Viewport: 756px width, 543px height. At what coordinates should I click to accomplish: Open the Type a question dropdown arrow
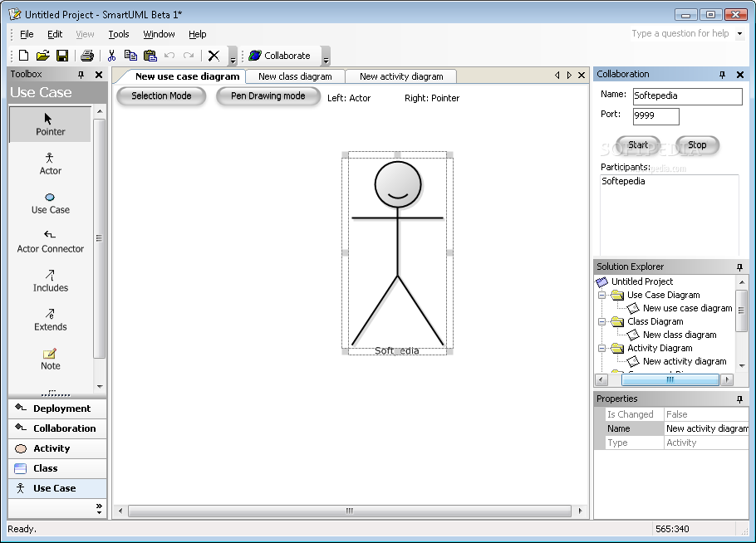740,34
